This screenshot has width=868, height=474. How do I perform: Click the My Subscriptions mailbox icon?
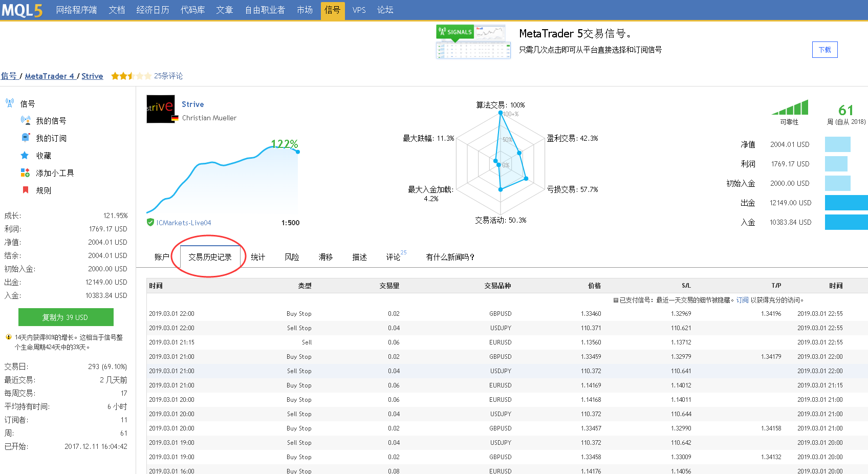tap(25, 138)
